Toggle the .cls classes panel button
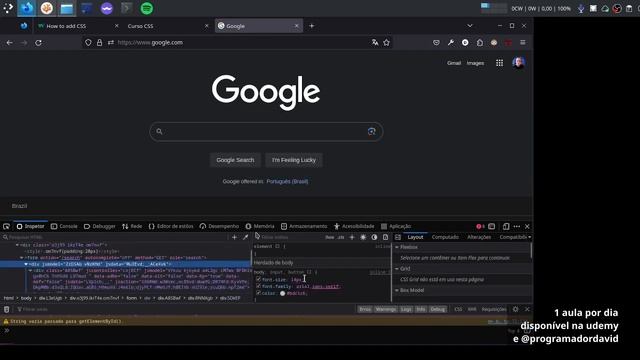This screenshot has width=640, height=360. 341,237
